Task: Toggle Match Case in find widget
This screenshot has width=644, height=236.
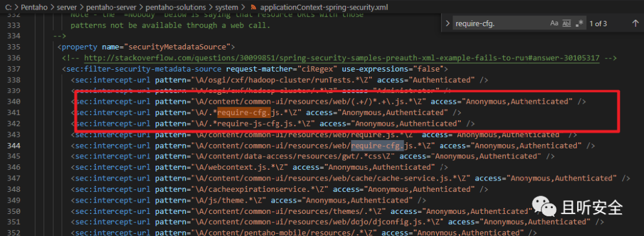Action: tap(554, 23)
